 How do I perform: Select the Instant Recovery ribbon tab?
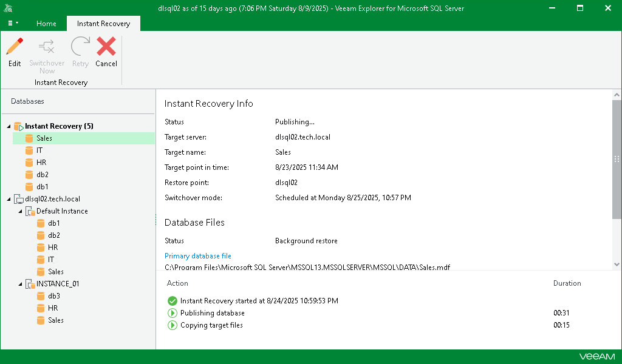tap(103, 24)
